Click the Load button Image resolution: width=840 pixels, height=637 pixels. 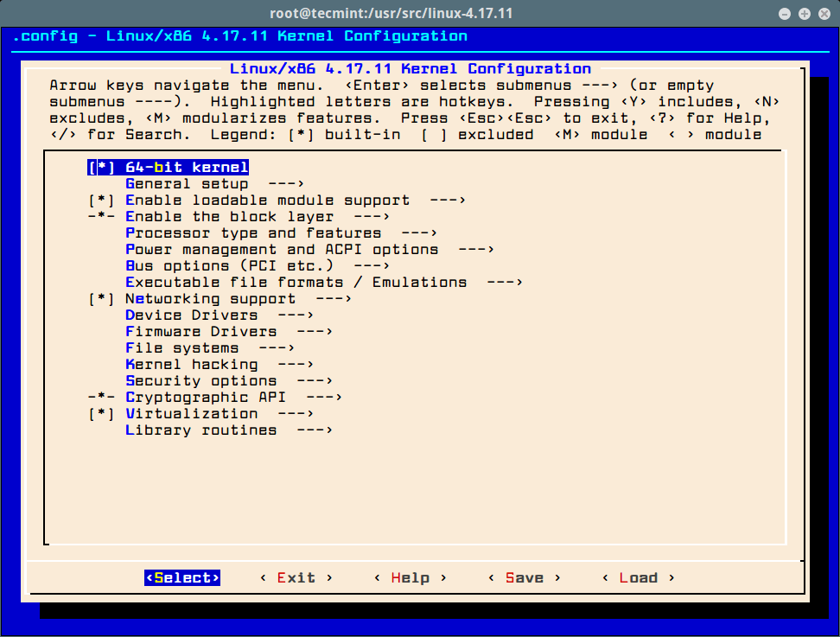(x=638, y=578)
